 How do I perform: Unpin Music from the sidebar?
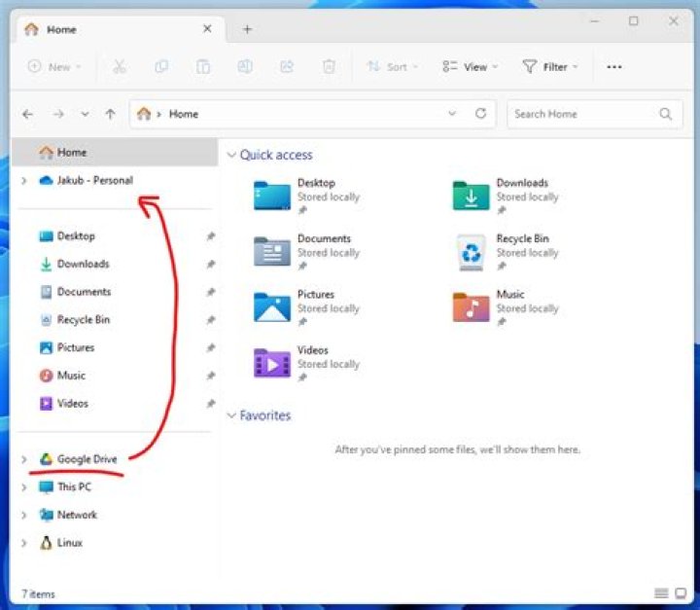point(210,376)
